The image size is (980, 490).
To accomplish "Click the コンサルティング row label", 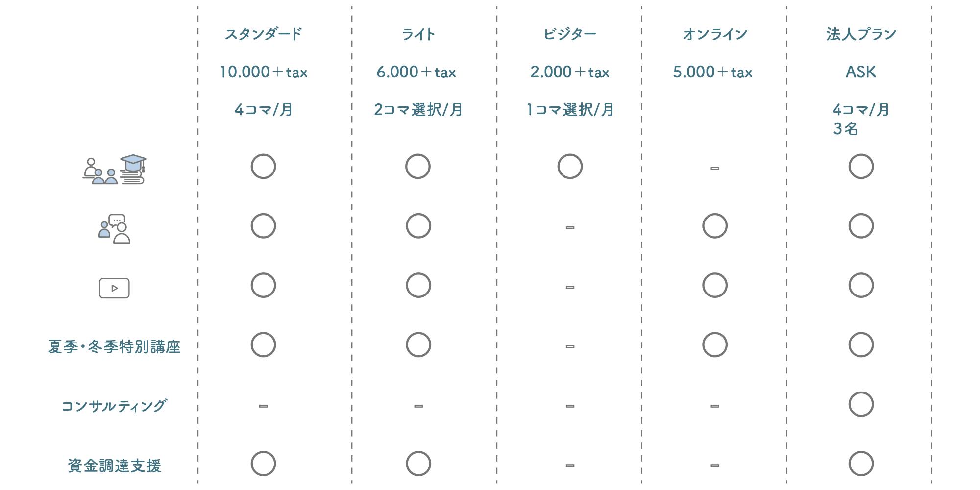I will point(114,406).
